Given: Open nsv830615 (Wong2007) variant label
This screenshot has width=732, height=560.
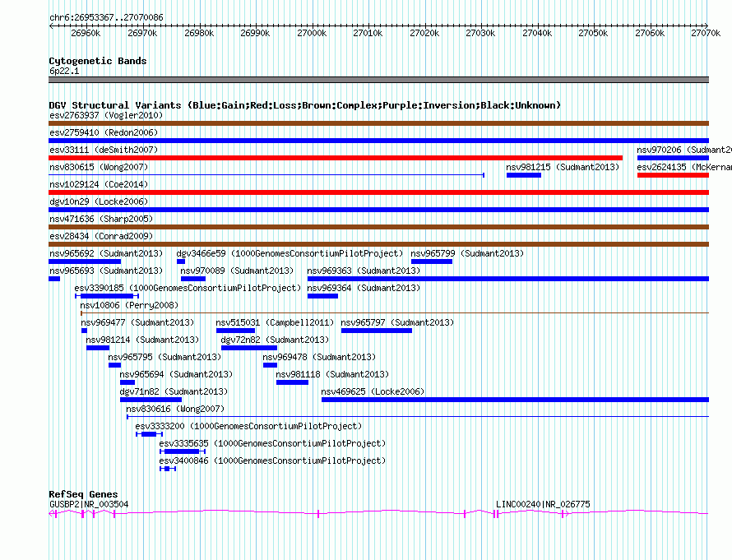Looking at the screenshot, I should click(99, 167).
